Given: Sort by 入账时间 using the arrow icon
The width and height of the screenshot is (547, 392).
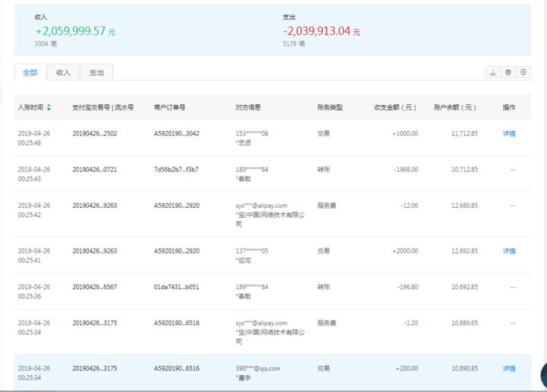Looking at the screenshot, I should click(49, 107).
